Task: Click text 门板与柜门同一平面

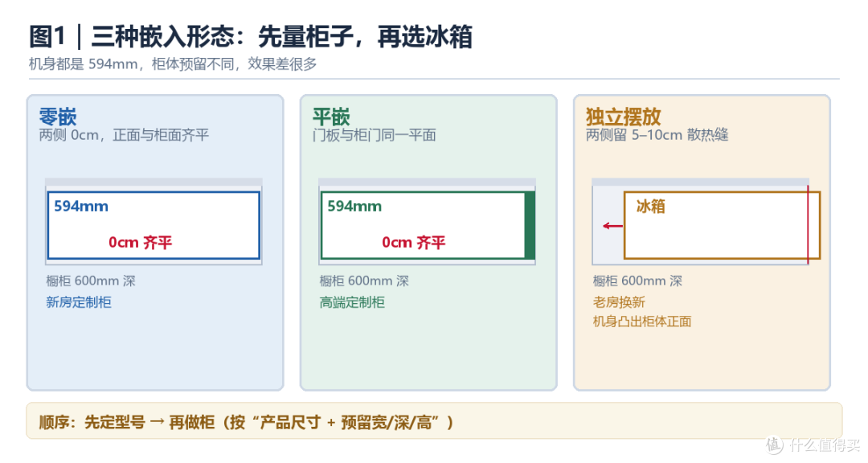Action: [x=375, y=135]
